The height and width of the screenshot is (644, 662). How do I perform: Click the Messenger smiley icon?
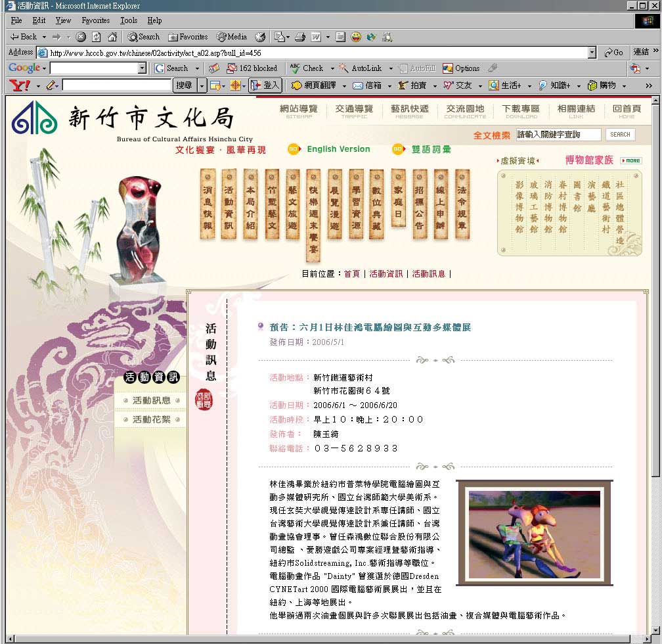[357, 37]
